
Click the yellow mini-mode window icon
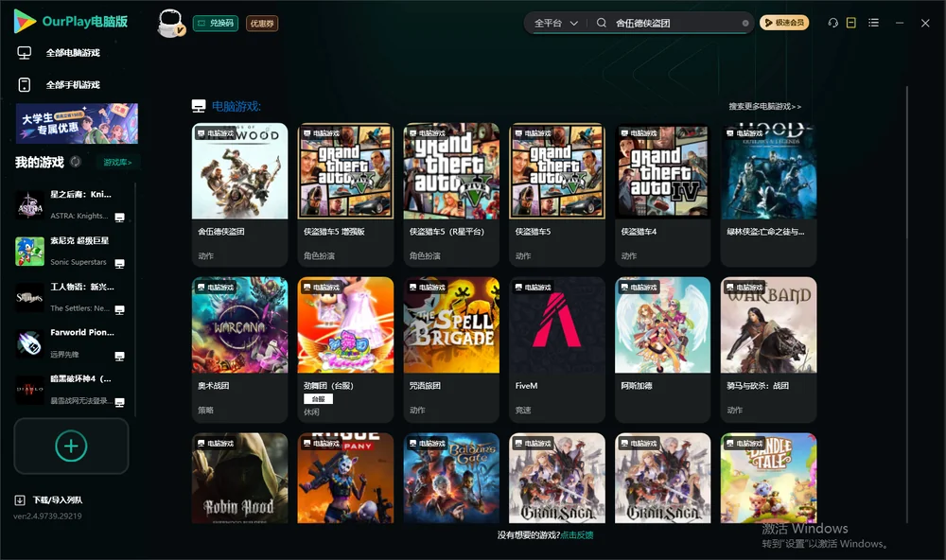coord(851,23)
